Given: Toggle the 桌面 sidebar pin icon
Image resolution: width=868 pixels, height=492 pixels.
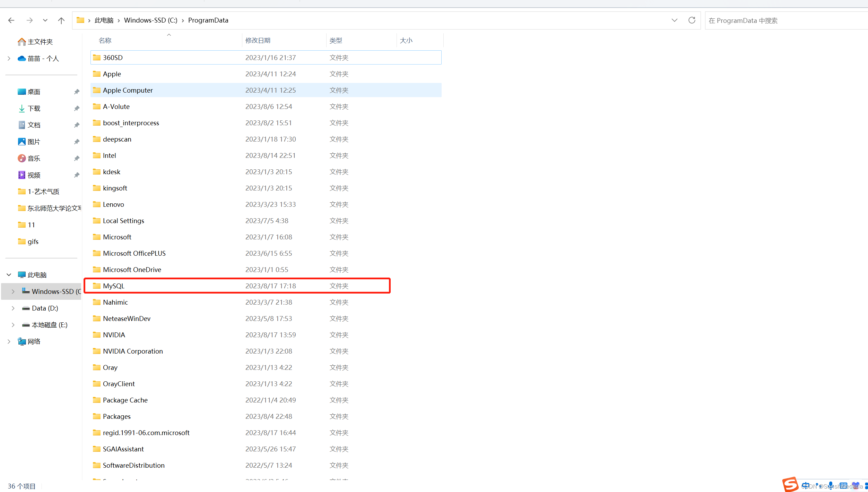Looking at the screenshot, I should (76, 92).
